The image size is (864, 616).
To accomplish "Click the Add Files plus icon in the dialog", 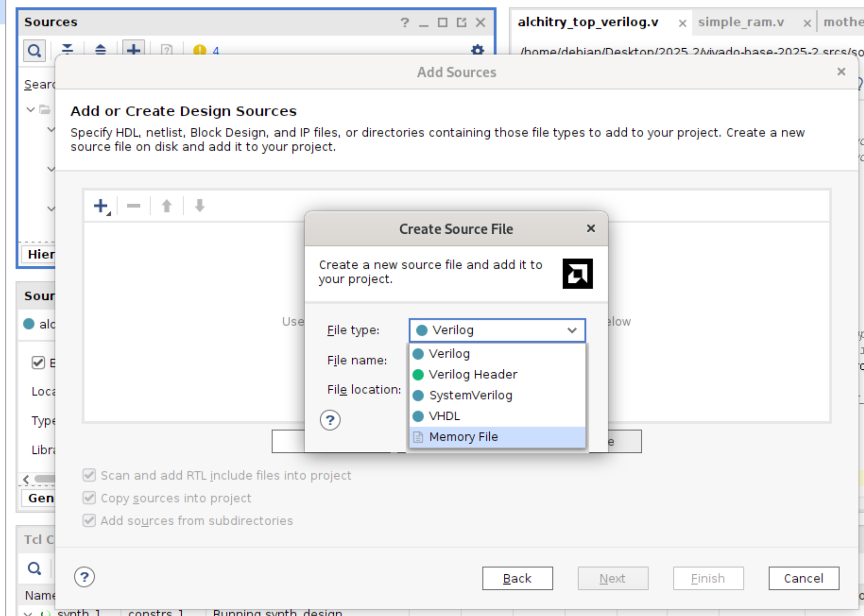I will click(101, 206).
